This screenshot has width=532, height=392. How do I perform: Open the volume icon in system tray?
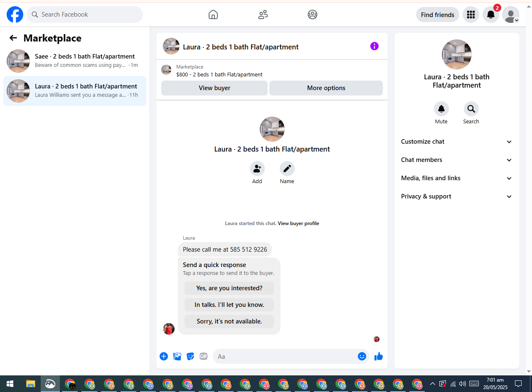[463, 384]
